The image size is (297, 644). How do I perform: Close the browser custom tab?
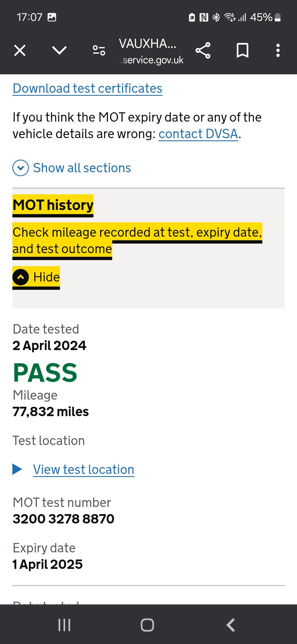pyautogui.click(x=20, y=51)
